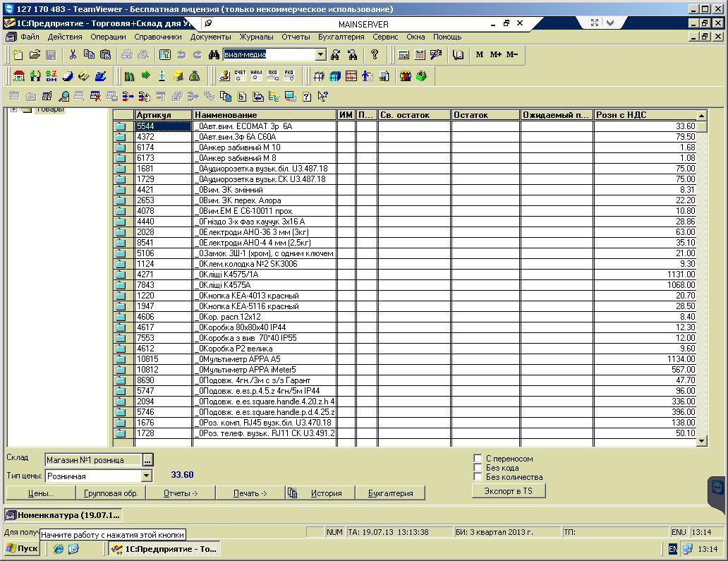Click the СЧЕТ invoice icon
Screen dimensions: 728x561
point(240,76)
